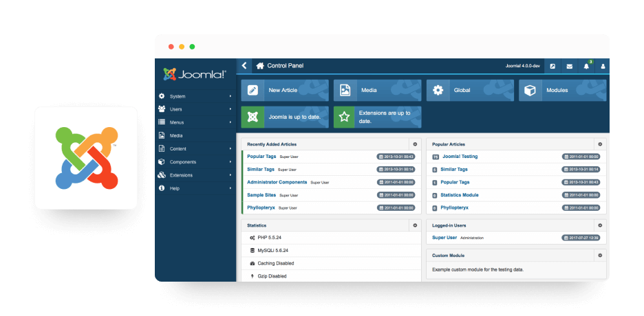Expand the Users submenu arrow
The image size is (644, 316).
click(230, 109)
